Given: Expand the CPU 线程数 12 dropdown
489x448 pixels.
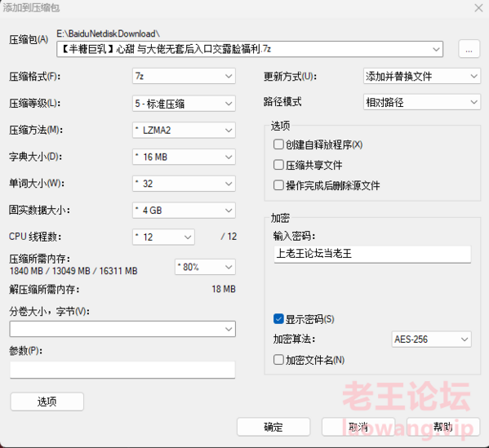Looking at the screenshot, I should [x=163, y=237].
